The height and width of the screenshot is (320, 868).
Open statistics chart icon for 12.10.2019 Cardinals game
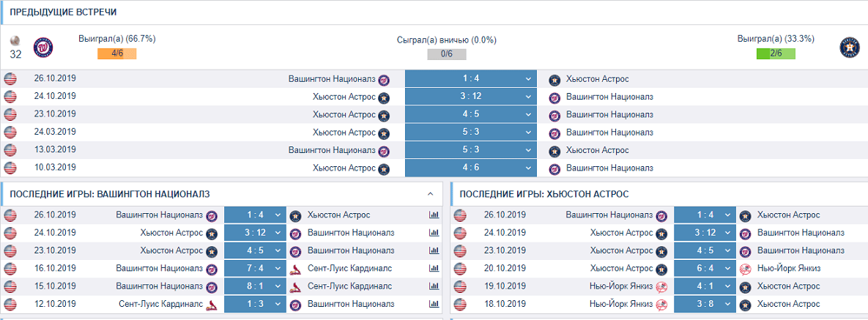point(434,305)
